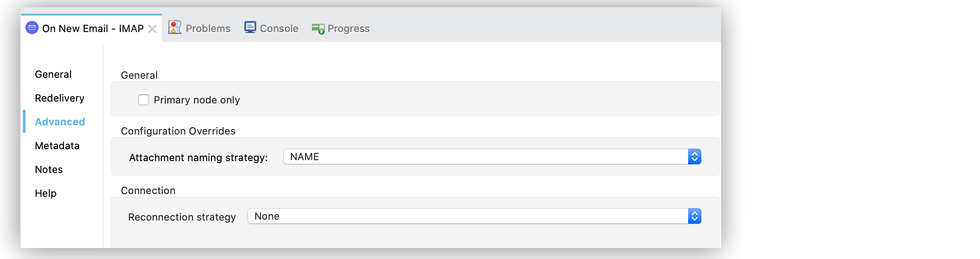Click the Reconnection strategy stepper arrows
Image resolution: width=980 pixels, height=259 pixels.
point(695,216)
